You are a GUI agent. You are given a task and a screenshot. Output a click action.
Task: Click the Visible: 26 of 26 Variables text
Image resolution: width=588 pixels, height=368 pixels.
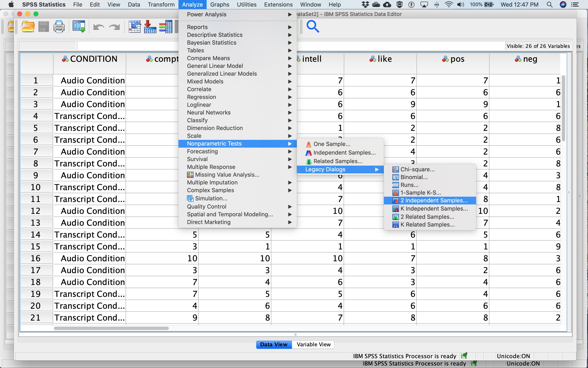538,46
